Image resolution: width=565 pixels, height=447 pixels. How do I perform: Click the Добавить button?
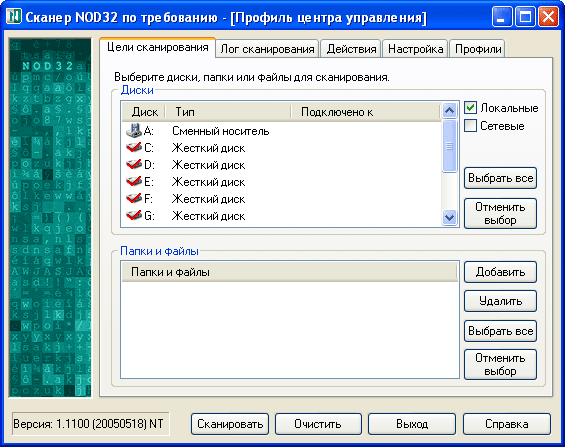501,272
